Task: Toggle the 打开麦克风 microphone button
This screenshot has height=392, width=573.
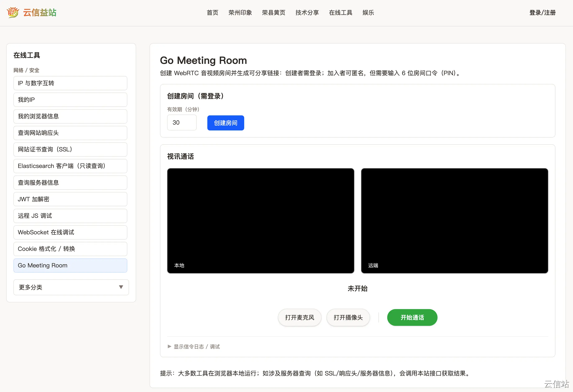Action: [x=299, y=317]
